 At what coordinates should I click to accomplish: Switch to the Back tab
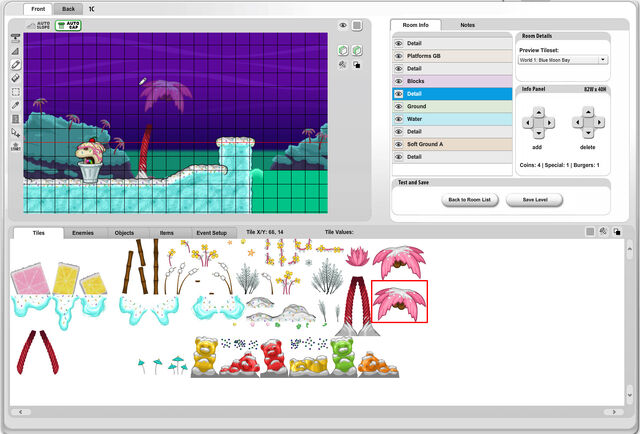(68, 9)
